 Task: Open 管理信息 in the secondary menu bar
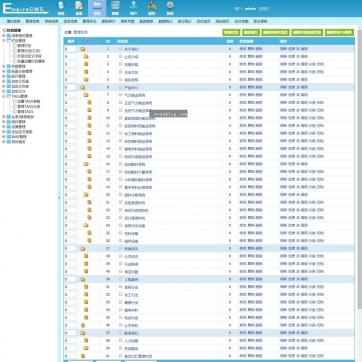click(x=32, y=21)
